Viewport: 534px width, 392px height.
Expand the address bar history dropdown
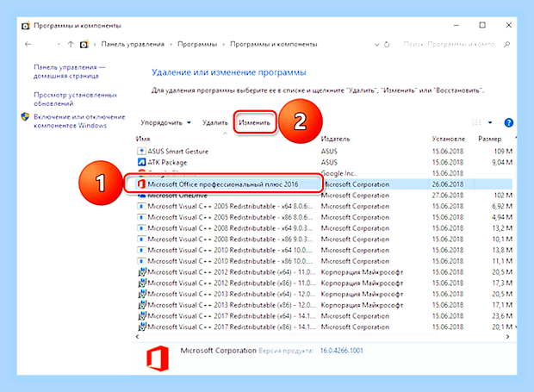pyautogui.click(x=376, y=45)
